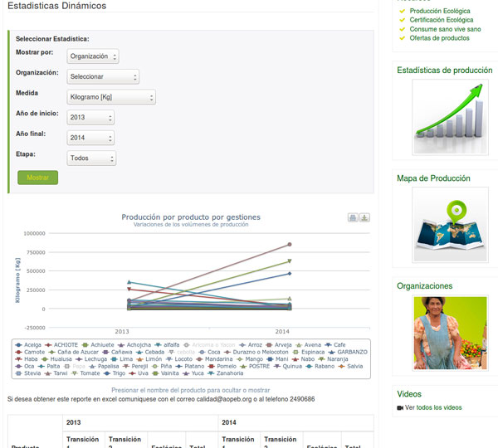Click the chart print icon
The image size is (498, 448).
pos(353,217)
